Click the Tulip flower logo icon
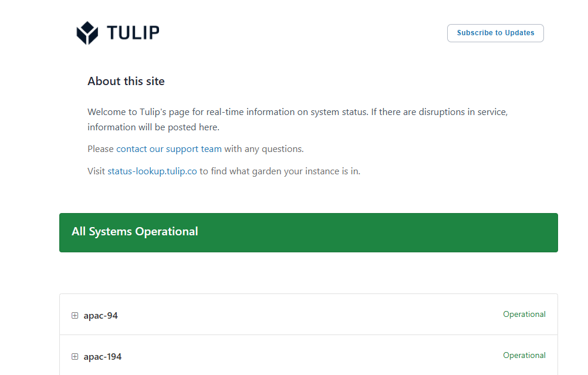 pyautogui.click(x=87, y=33)
